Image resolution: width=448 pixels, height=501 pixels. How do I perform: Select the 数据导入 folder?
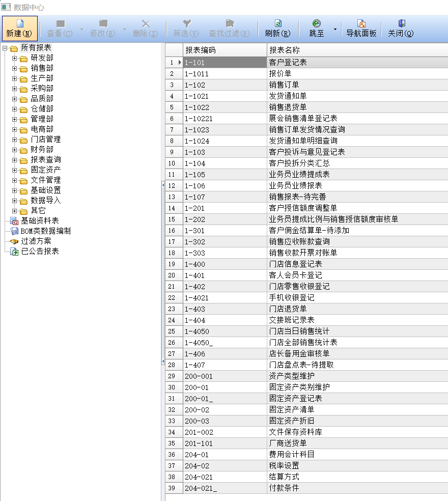click(46, 201)
